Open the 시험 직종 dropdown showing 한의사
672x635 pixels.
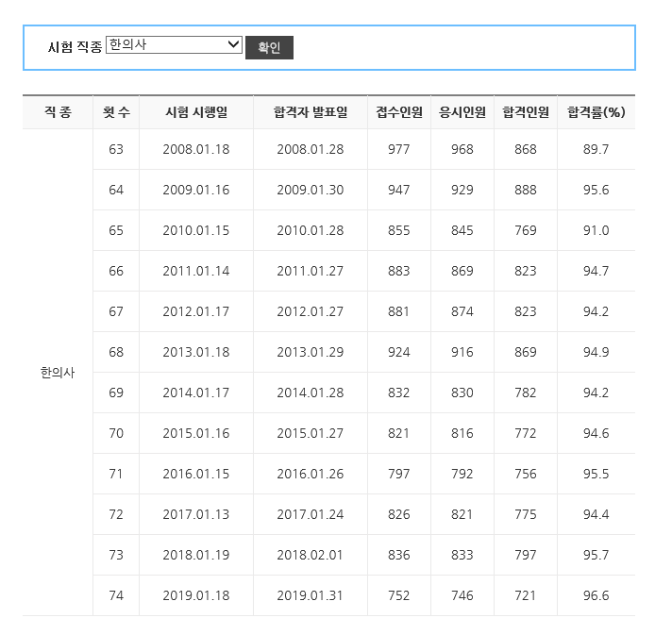coord(174,45)
